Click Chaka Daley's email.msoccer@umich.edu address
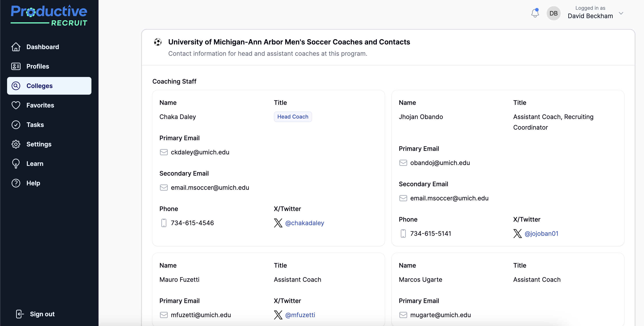 (210, 188)
